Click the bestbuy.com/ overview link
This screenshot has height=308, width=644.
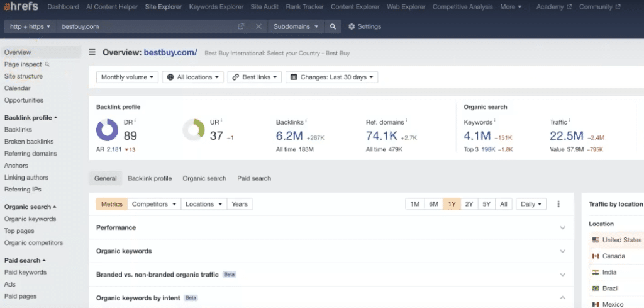click(170, 52)
